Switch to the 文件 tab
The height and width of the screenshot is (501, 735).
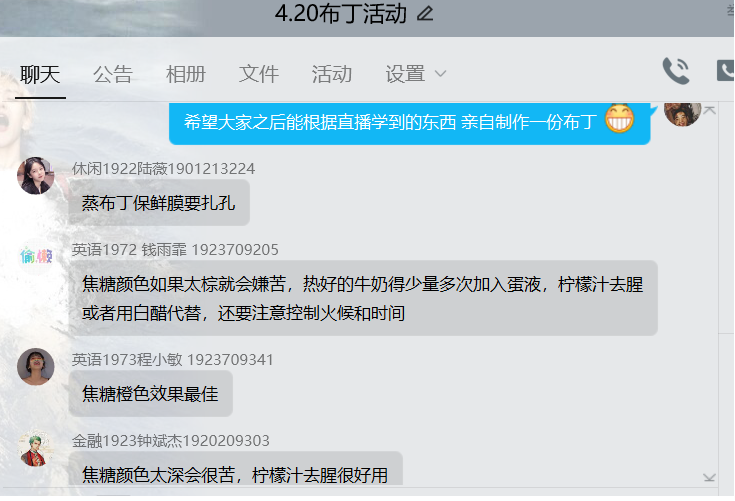pos(259,74)
